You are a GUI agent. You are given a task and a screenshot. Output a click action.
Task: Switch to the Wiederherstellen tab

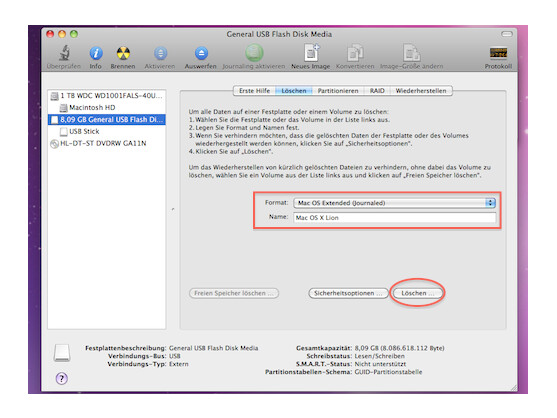[421, 91]
